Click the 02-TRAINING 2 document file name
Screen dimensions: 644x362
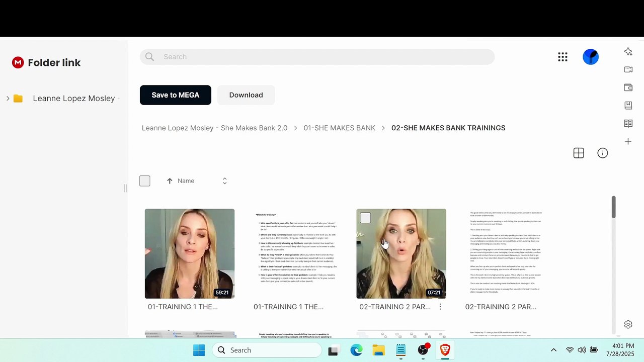coord(501,307)
